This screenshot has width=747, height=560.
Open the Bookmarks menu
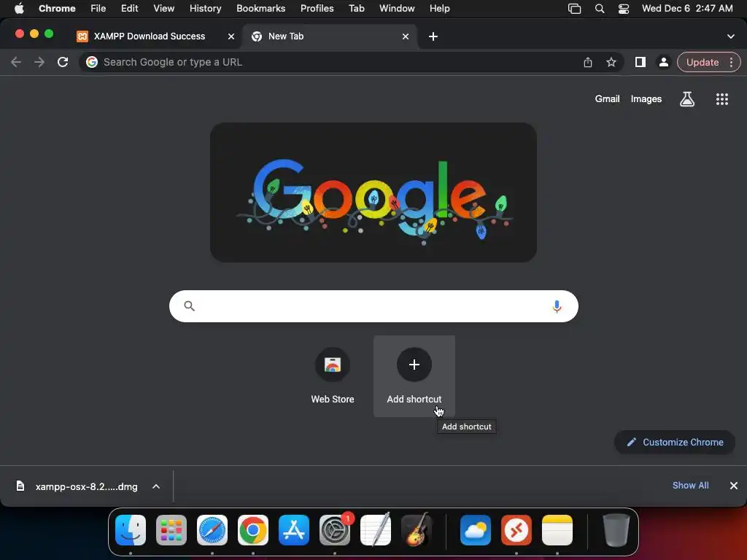click(260, 9)
